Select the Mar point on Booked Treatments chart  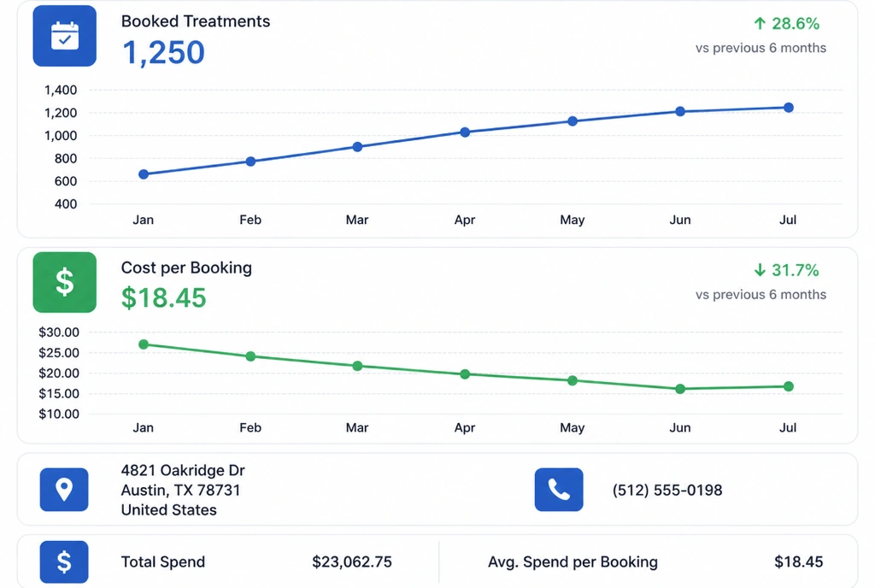pyautogui.click(x=358, y=147)
